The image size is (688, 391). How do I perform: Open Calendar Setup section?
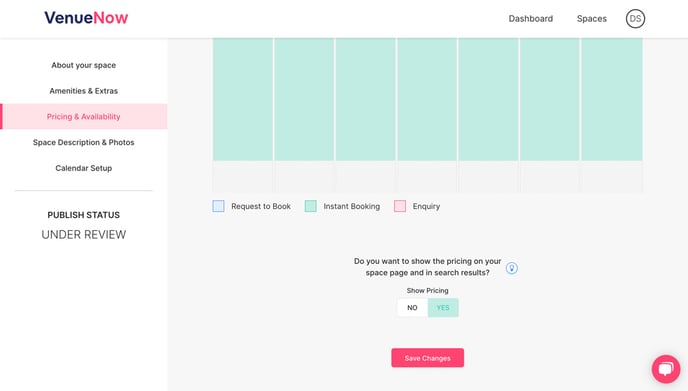[x=83, y=168]
